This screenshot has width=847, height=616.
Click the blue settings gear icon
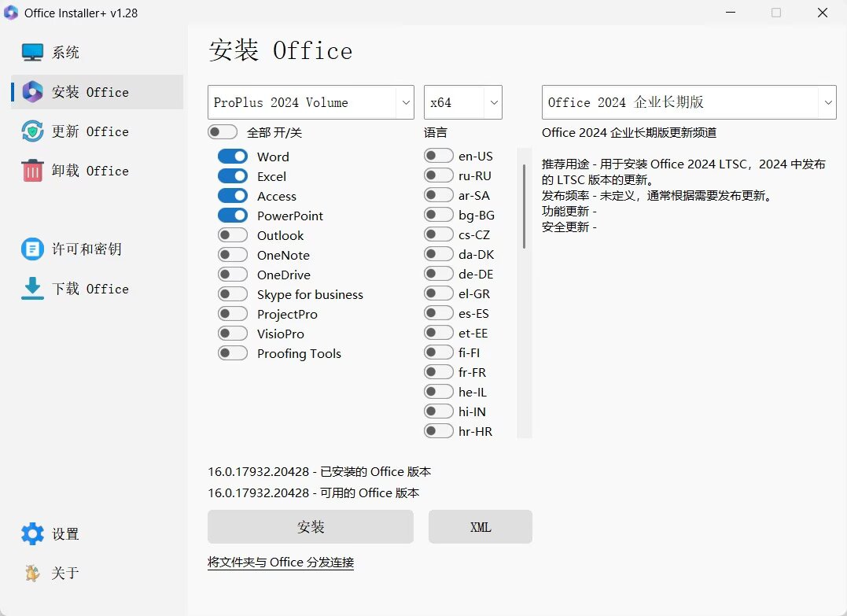32,534
